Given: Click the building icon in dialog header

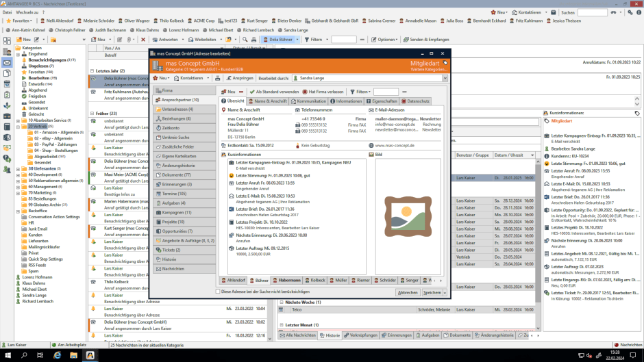Looking at the screenshot, I should 158,66.
